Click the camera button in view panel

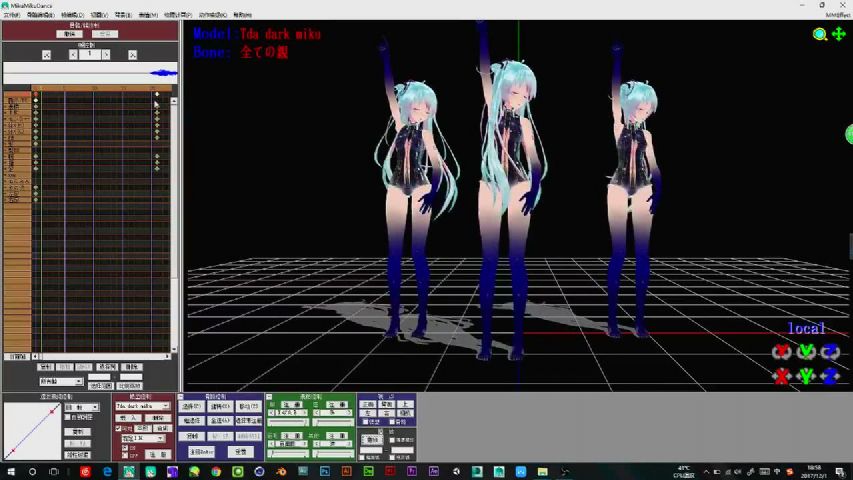point(405,413)
